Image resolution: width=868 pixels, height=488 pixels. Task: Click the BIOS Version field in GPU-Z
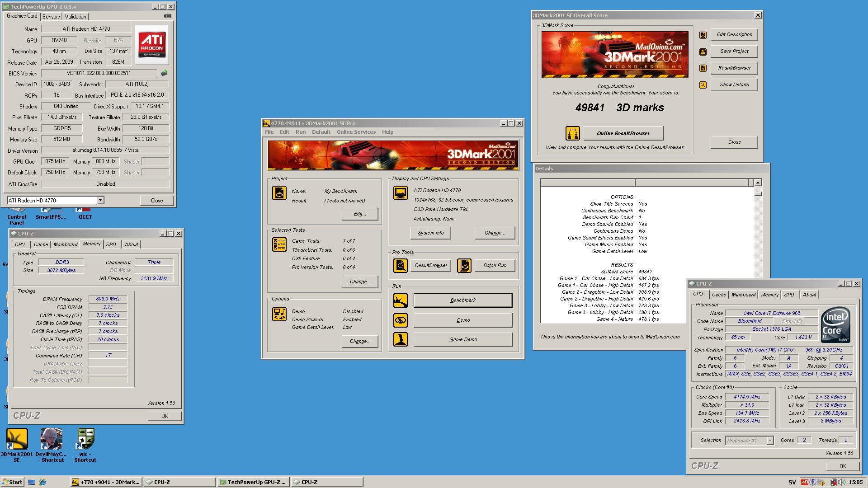pos(99,73)
